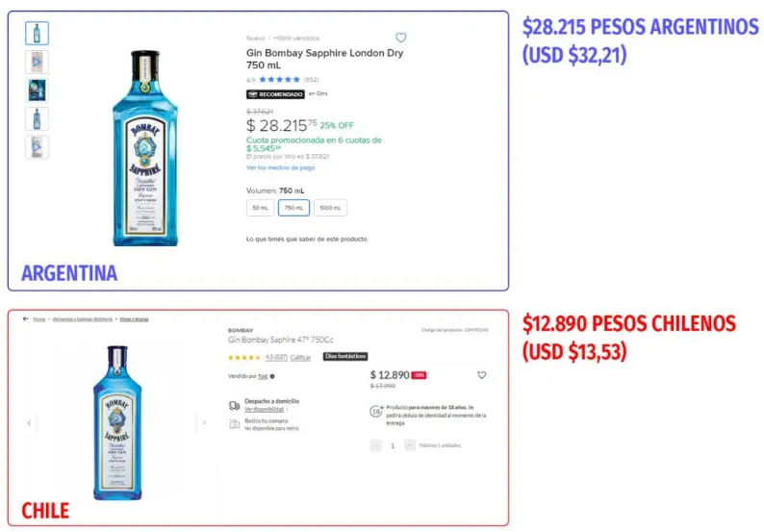Click the store pickup icon for Retira tu compra
The image size is (764, 532).
[234, 423]
